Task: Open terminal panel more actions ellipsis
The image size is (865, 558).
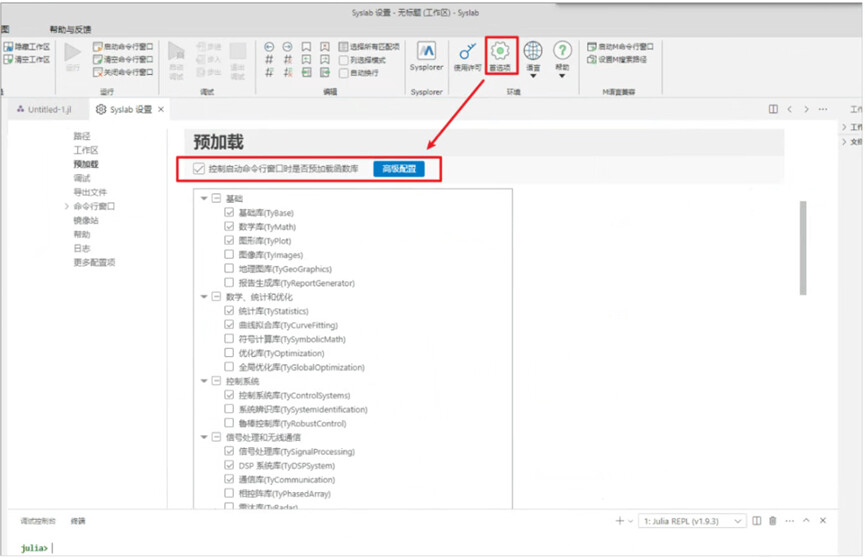Action: click(x=790, y=520)
